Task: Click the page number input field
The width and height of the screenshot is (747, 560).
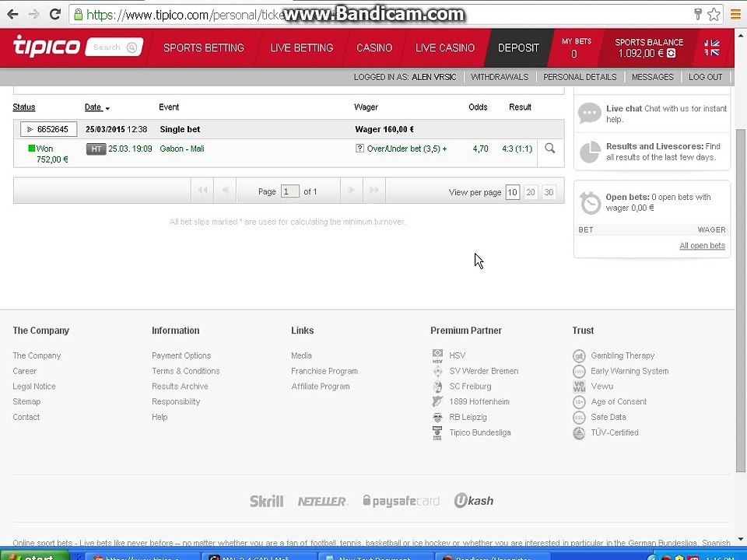Action: point(290,191)
